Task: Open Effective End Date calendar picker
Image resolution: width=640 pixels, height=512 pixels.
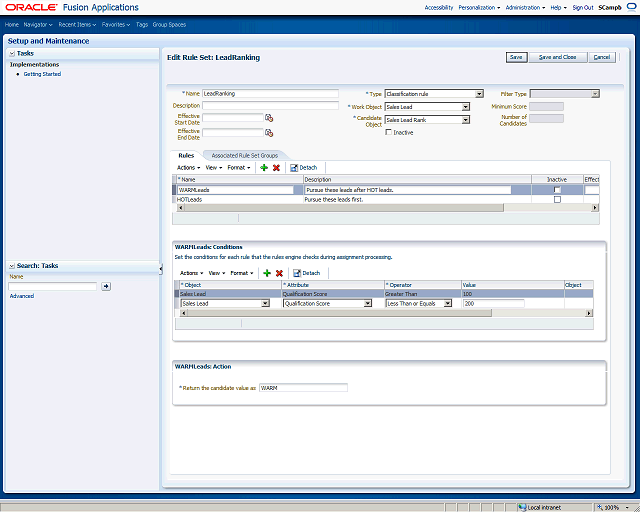Action: coord(269,133)
